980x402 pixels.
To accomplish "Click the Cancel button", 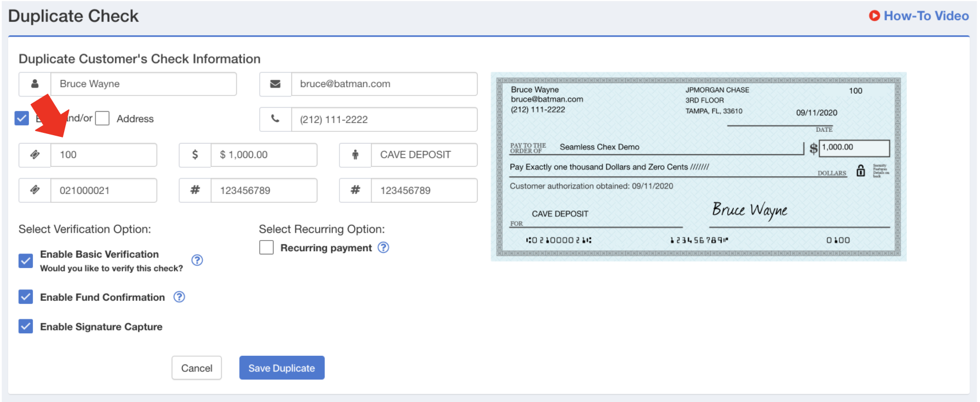I will point(196,368).
